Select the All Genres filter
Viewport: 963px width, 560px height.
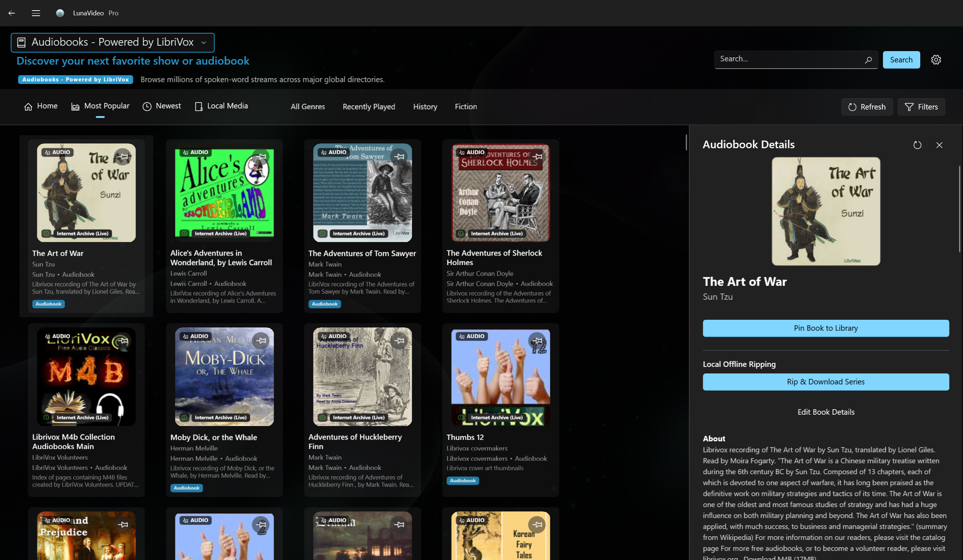[308, 107]
